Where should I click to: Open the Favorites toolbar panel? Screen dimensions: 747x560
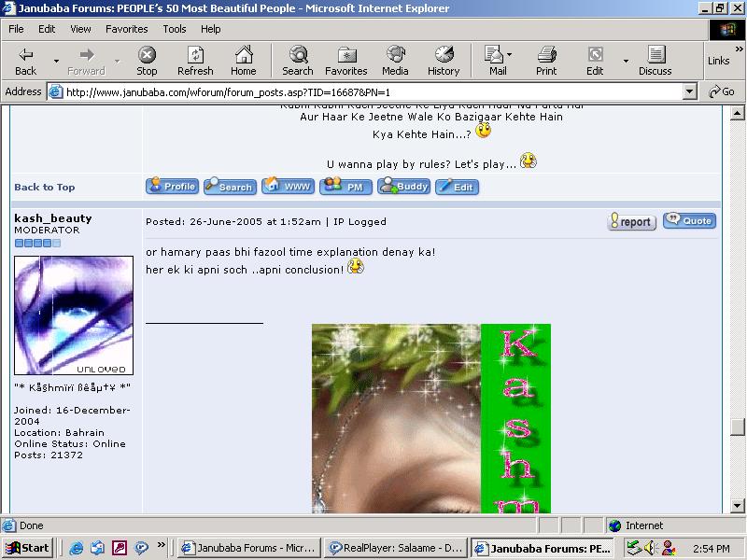[346, 61]
